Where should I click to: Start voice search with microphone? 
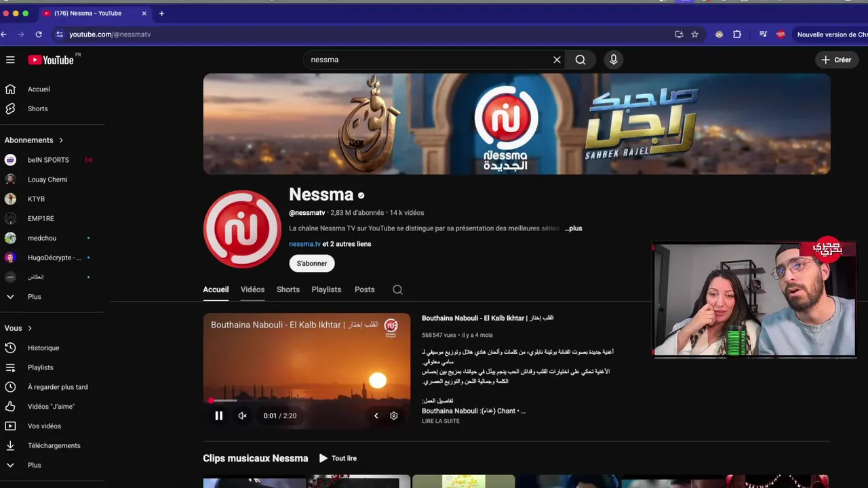pyautogui.click(x=614, y=60)
